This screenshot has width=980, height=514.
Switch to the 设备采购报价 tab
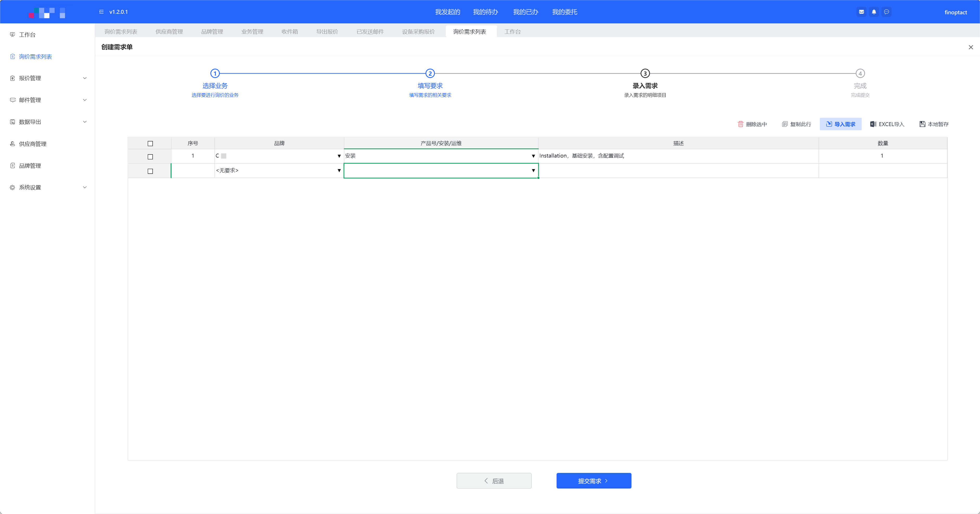[418, 31]
